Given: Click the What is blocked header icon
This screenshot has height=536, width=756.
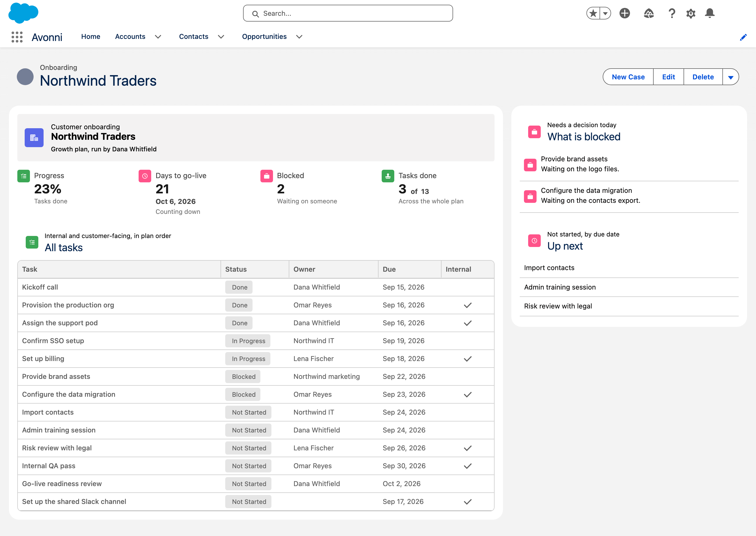Looking at the screenshot, I should coord(534,132).
